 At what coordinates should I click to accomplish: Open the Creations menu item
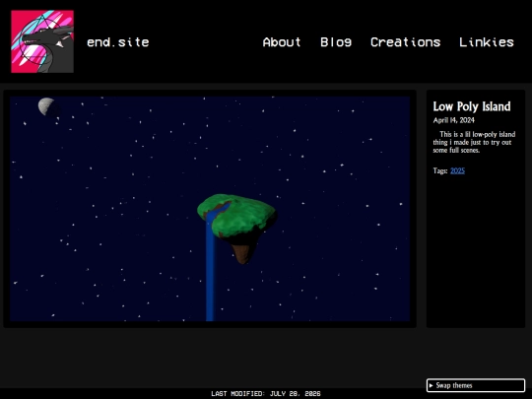[x=406, y=42]
